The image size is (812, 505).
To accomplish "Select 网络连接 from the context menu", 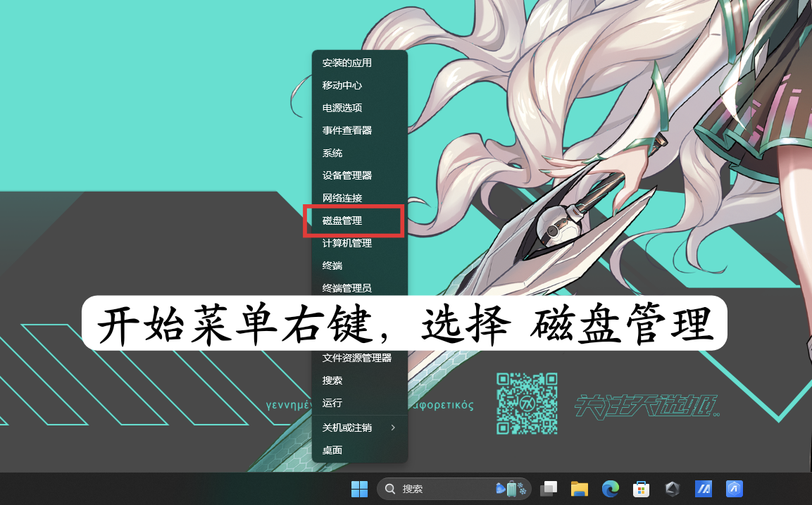I will point(342,198).
